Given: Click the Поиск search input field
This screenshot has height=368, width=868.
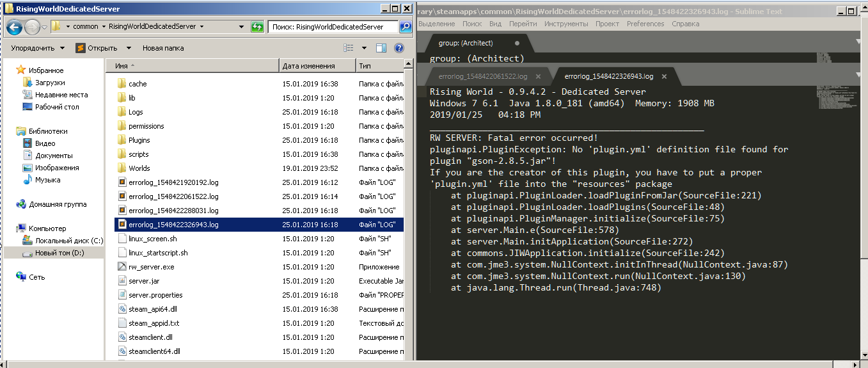Looking at the screenshot, I should tap(333, 27).
